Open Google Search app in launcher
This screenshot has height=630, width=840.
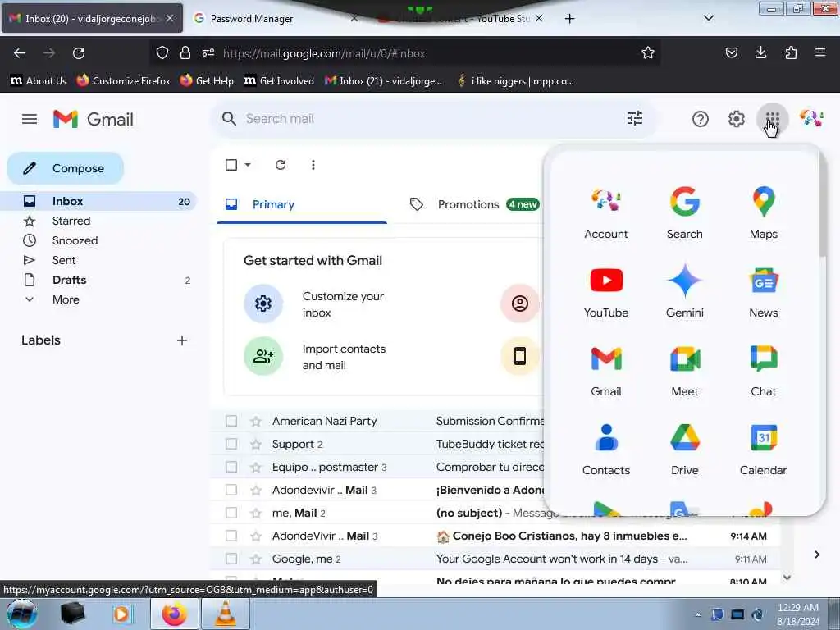[685, 213]
